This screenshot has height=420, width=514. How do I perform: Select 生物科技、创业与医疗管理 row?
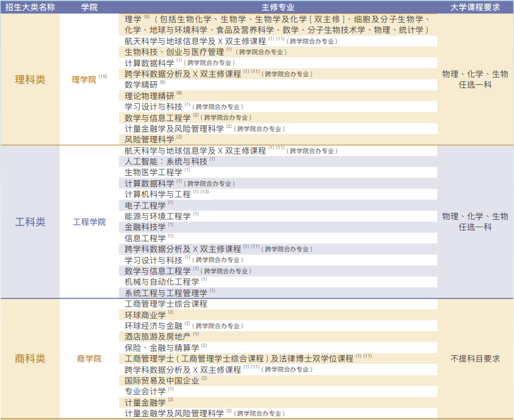coord(278,52)
